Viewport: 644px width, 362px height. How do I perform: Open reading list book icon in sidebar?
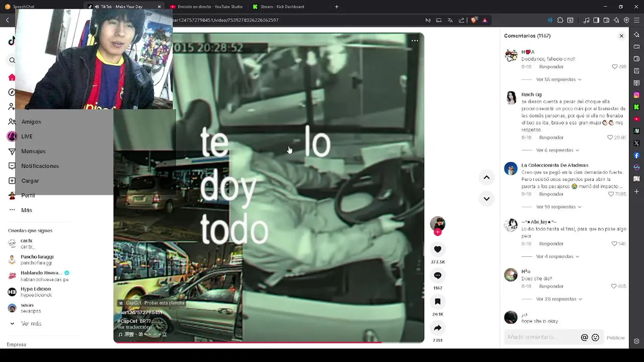click(x=636, y=83)
